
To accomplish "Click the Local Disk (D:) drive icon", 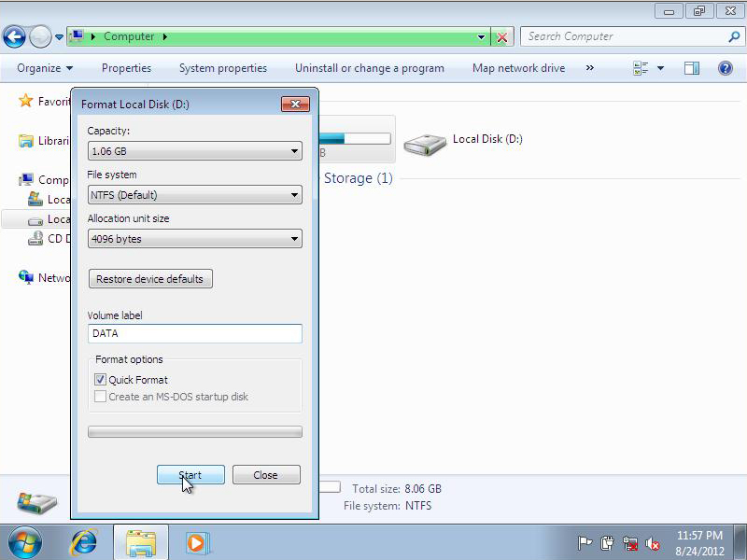I will coord(425,144).
